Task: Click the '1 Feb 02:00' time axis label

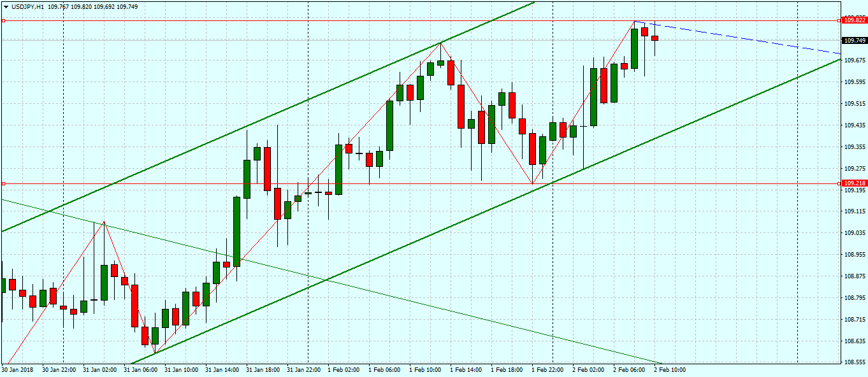Action: coord(344,369)
